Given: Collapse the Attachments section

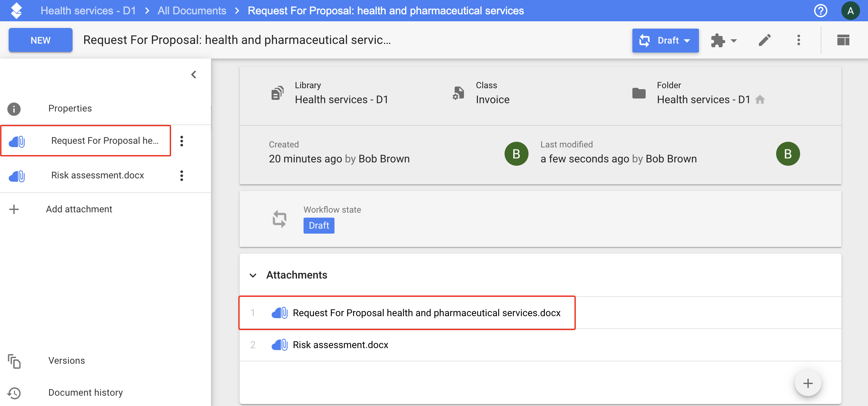Looking at the screenshot, I should point(253,275).
